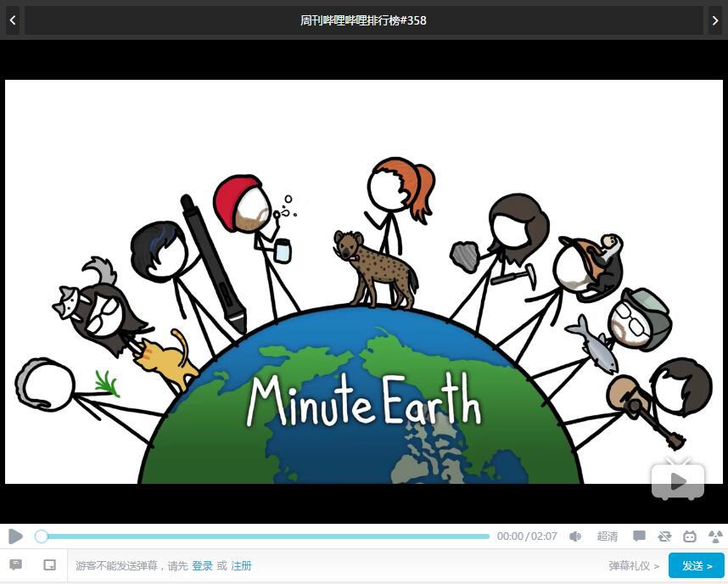The height and width of the screenshot is (584, 728).
Task: Click the big TV play overlay button
Action: 678,480
